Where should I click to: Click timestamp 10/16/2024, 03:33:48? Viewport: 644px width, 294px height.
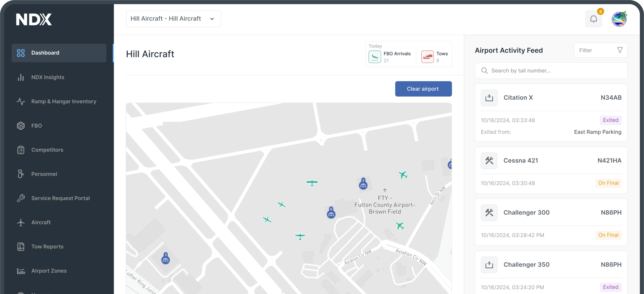click(x=508, y=120)
